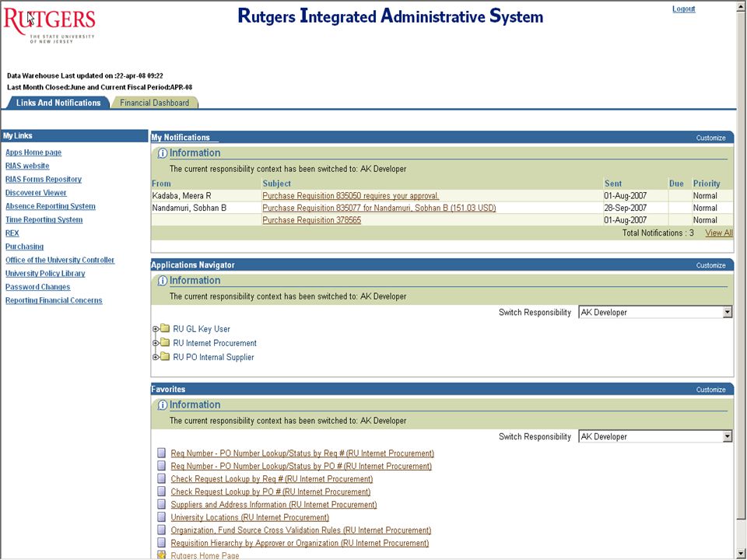This screenshot has height=560, width=747.
Task: Open Purchase Requisition 378565 notification
Action: (311, 220)
